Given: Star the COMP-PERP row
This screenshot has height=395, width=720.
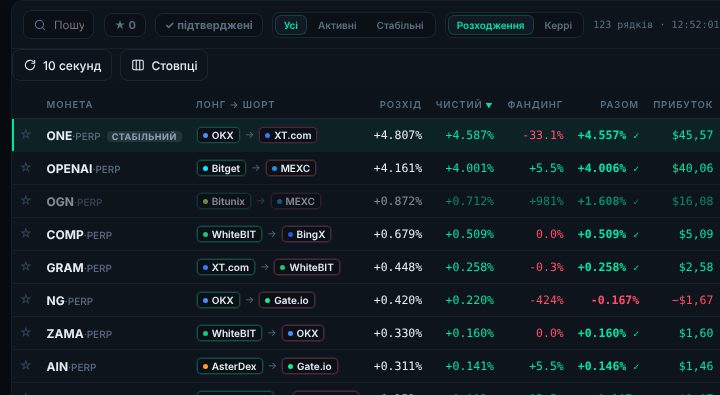Looking at the screenshot, I should click(x=26, y=233).
